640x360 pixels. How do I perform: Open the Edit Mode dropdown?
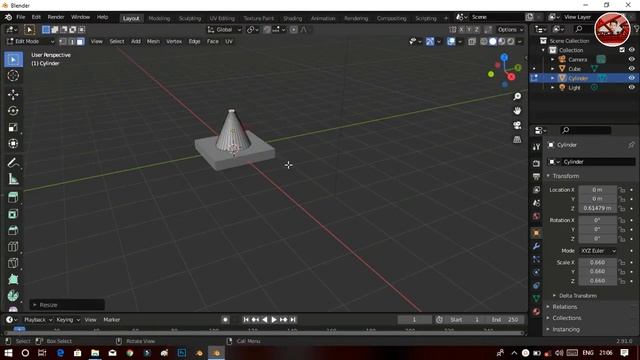(x=30, y=42)
